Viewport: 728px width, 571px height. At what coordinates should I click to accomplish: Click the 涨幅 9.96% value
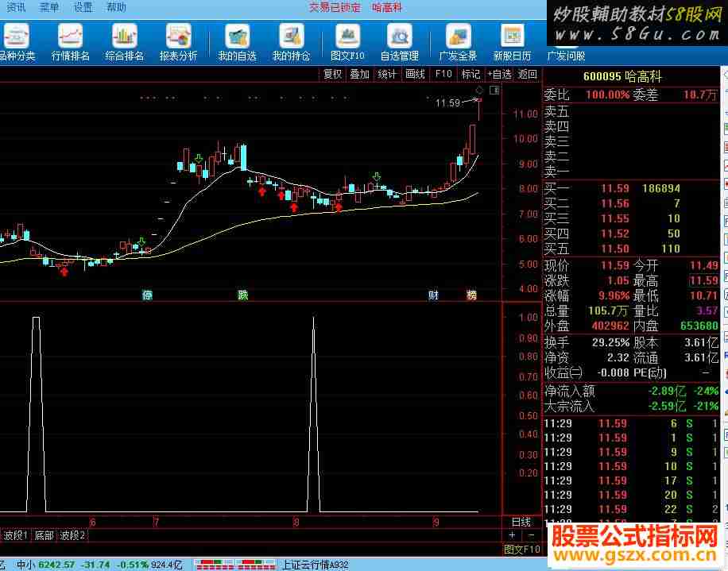click(614, 295)
